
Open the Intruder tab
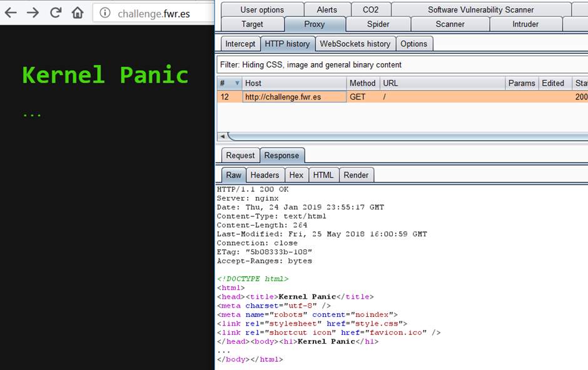pyautogui.click(x=525, y=24)
